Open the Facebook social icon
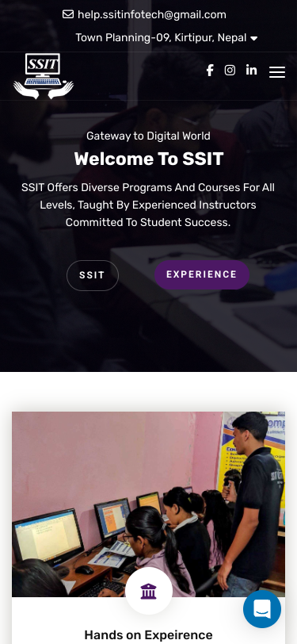Screen dimensions: 297x644 coord(210,71)
